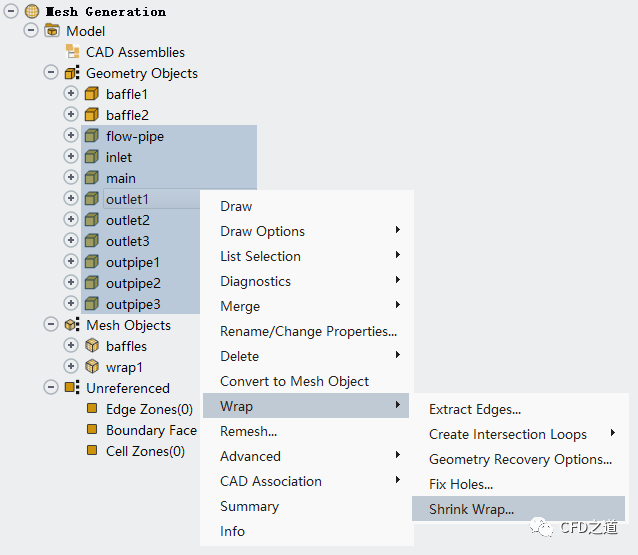Select the outpipe2 geometry object
Image resolution: width=638 pixels, height=555 pixels.
click(133, 283)
